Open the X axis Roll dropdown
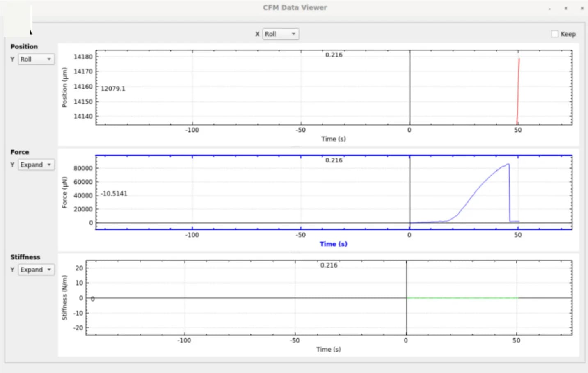The width and height of the screenshot is (588, 373). [281, 34]
